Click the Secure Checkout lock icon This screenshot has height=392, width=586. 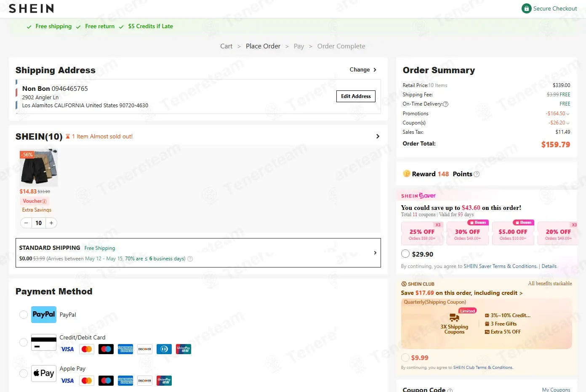click(x=526, y=8)
